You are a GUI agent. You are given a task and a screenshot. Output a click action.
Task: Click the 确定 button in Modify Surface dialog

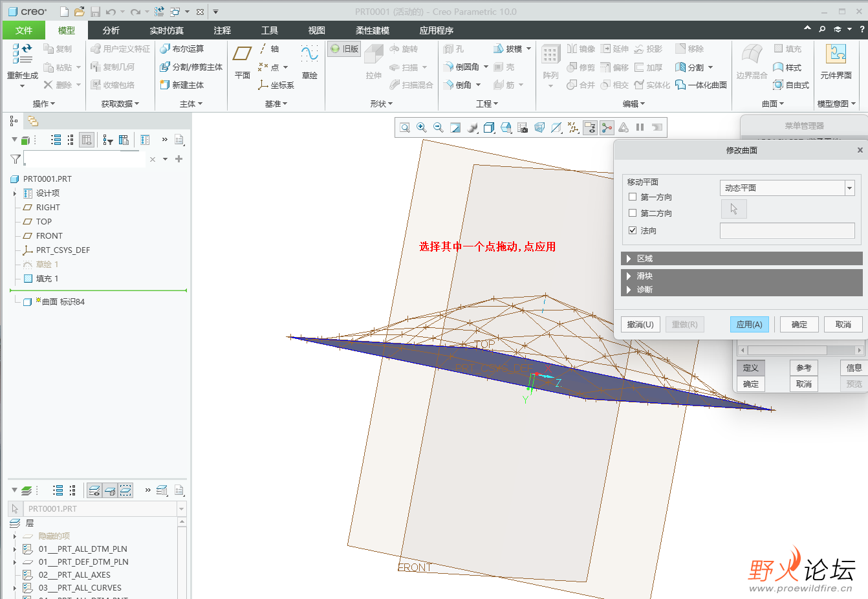[x=799, y=324]
